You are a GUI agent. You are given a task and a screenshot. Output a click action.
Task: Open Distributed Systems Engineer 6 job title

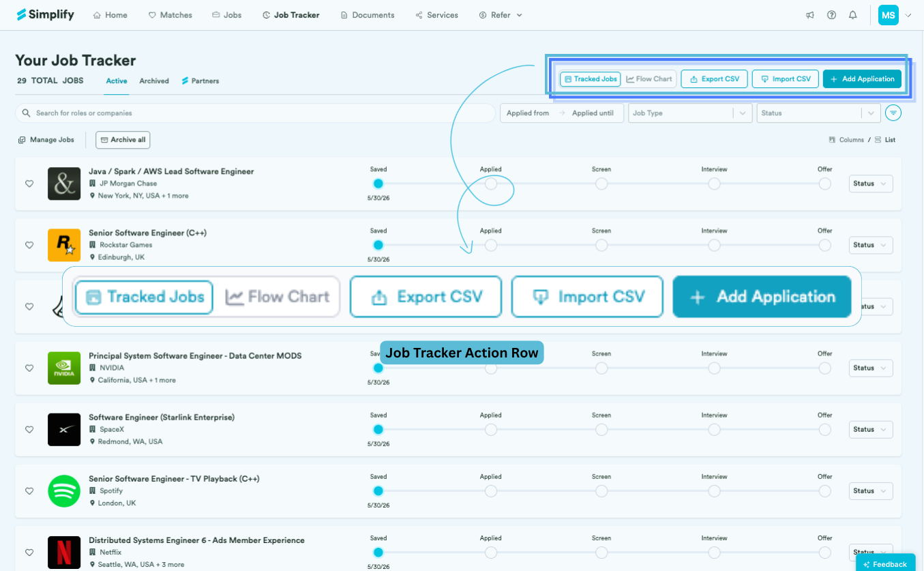tap(196, 540)
